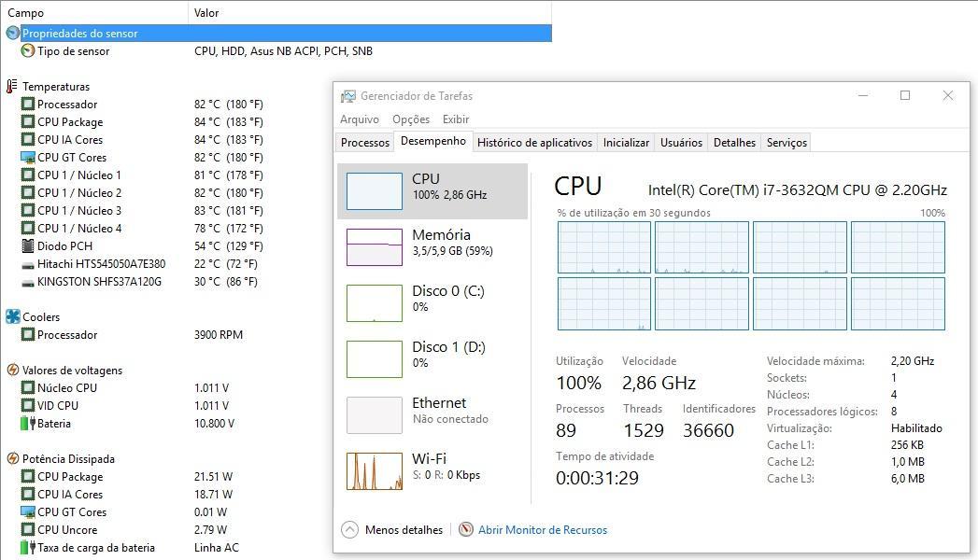
Task: Click the 10.800 V battery value
Action: tap(214, 423)
